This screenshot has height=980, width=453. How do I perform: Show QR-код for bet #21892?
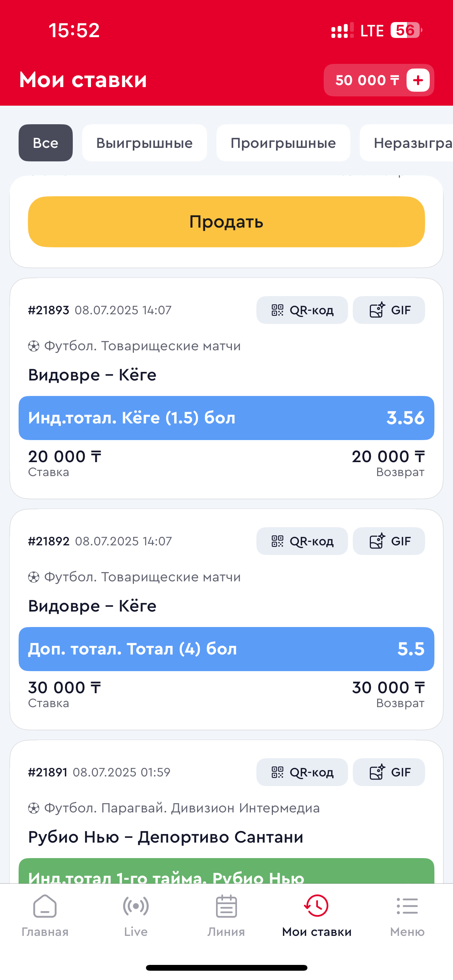click(x=302, y=541)
